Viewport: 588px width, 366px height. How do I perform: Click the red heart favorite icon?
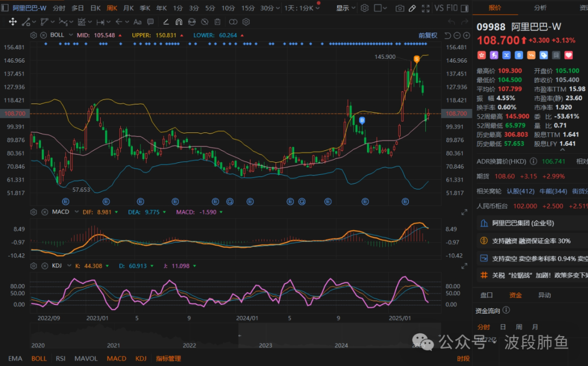click(568, 56)
